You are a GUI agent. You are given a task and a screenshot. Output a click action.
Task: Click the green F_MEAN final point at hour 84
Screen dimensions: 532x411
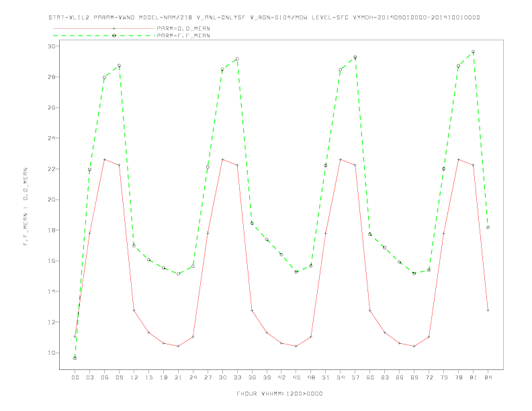coord(488,228)
